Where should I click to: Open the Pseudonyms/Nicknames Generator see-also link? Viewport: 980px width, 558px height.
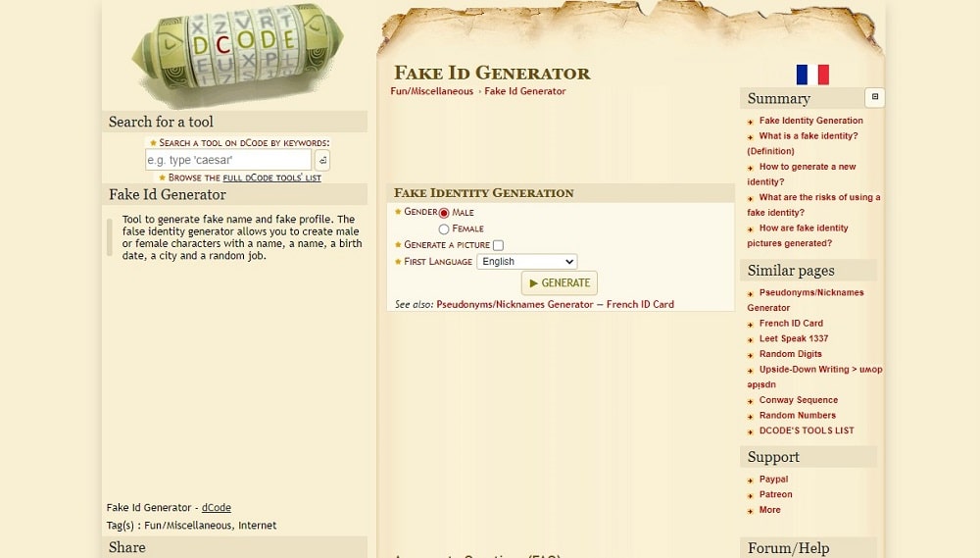coord(514,305)
